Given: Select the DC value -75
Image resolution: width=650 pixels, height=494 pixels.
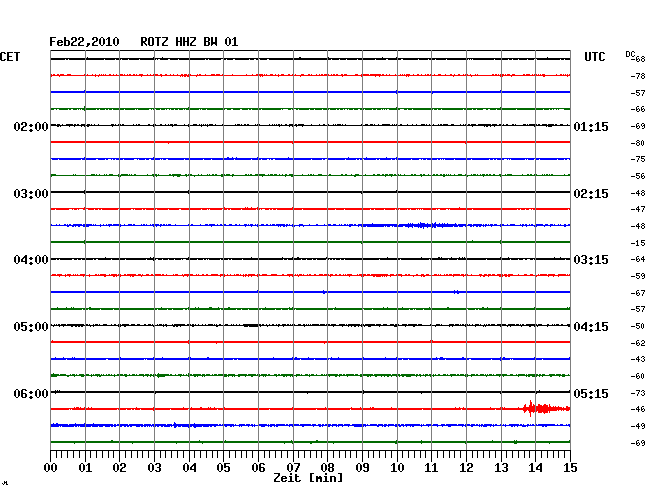Looking at the screenshot, I should tap(638, 159).
